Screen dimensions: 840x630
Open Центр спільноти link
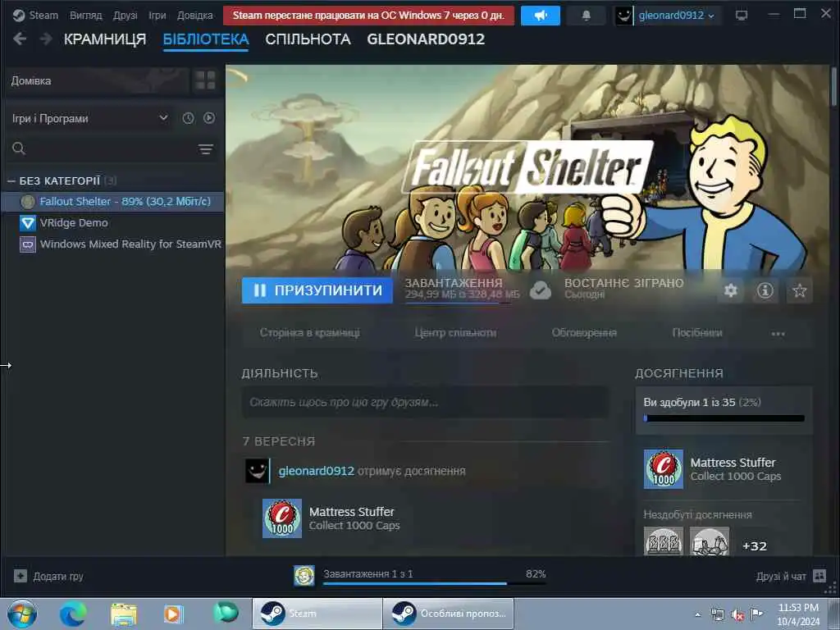tap(455, 333)
